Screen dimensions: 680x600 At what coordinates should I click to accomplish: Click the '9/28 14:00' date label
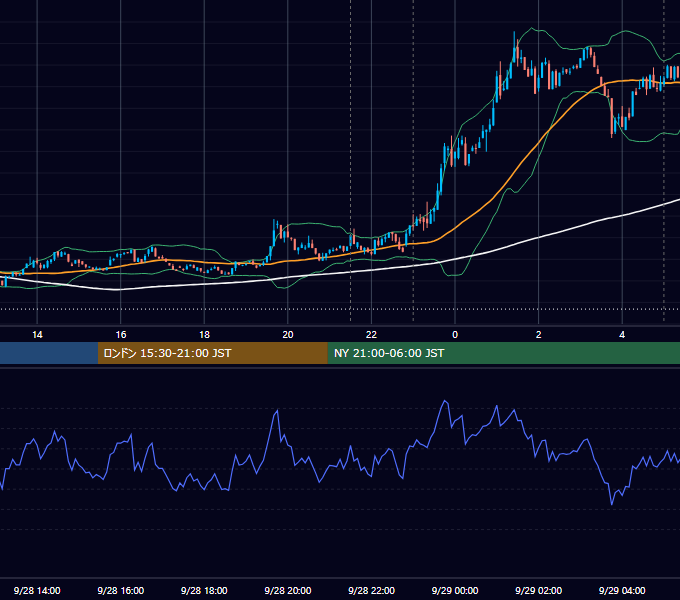coord(37,590)
